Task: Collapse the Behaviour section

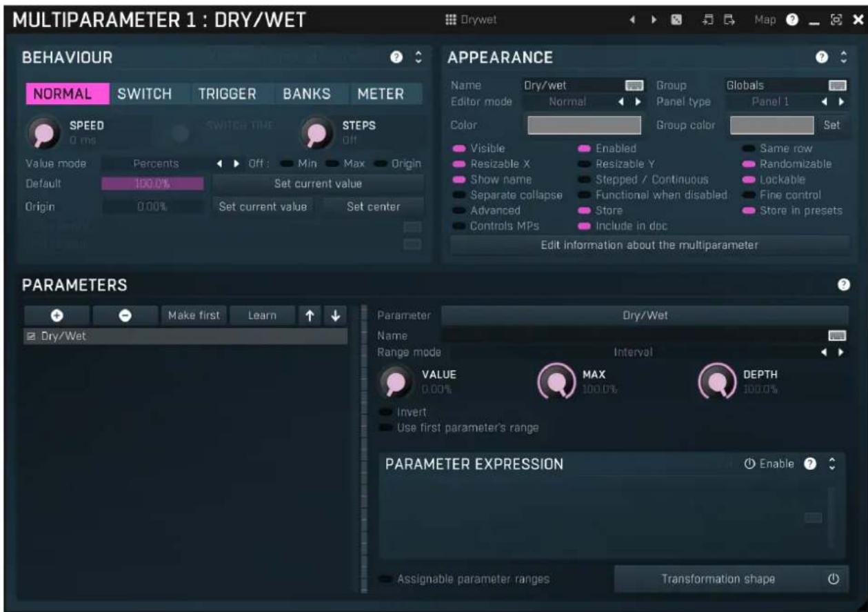Action: [x=418, y=59]
